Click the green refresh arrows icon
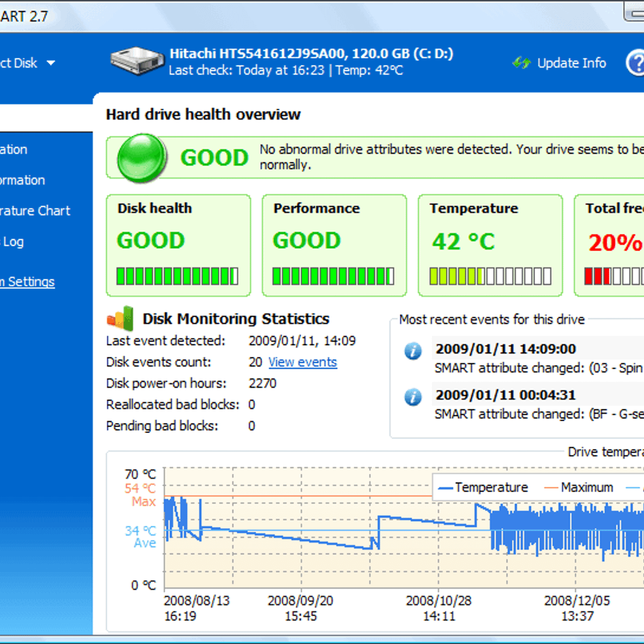 click(521, 63)
